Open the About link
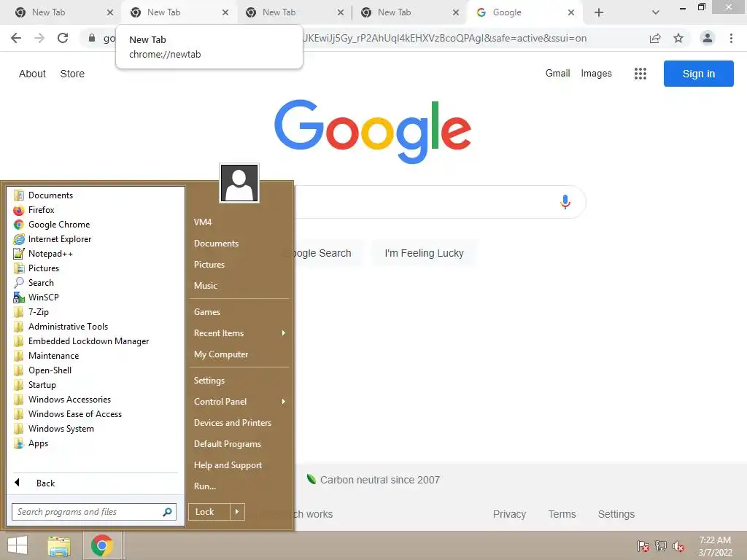This screenshot has width=747, height=560. tap(32, 74)
